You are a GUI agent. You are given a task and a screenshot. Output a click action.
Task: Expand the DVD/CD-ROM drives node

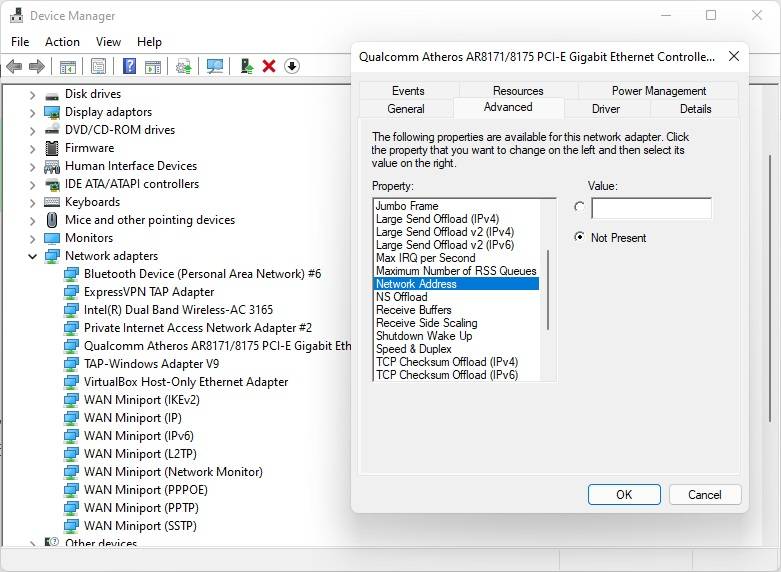pyautogui.click(x=32, y=131)
